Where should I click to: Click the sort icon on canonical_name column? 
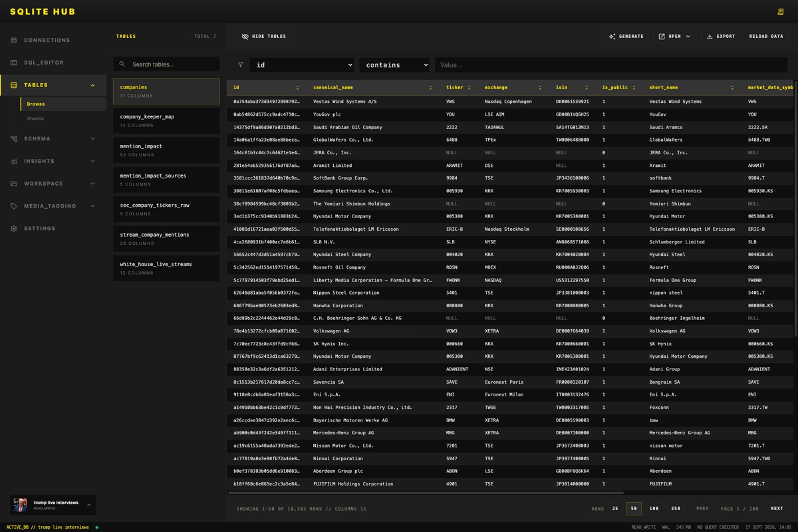(430, 88)
